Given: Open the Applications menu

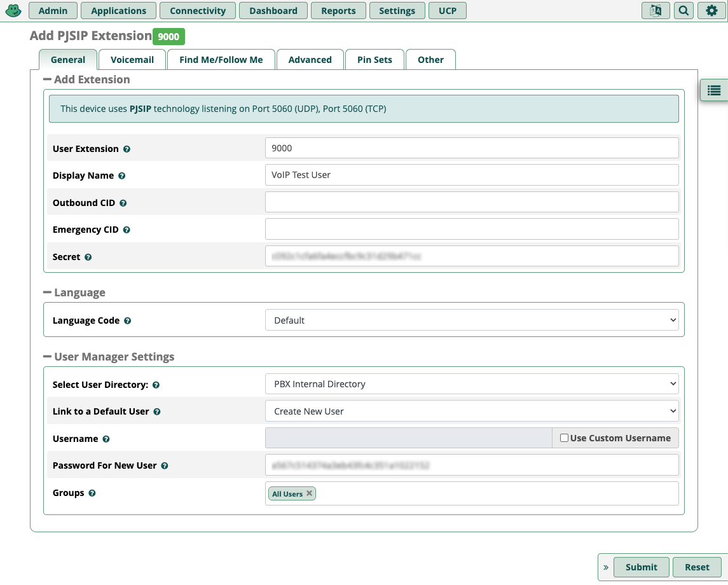Looking at the screenshot, I should coord(118,11).
